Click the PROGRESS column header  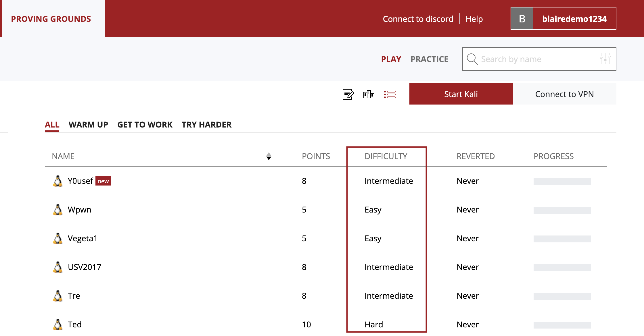(x=553, y=156)
